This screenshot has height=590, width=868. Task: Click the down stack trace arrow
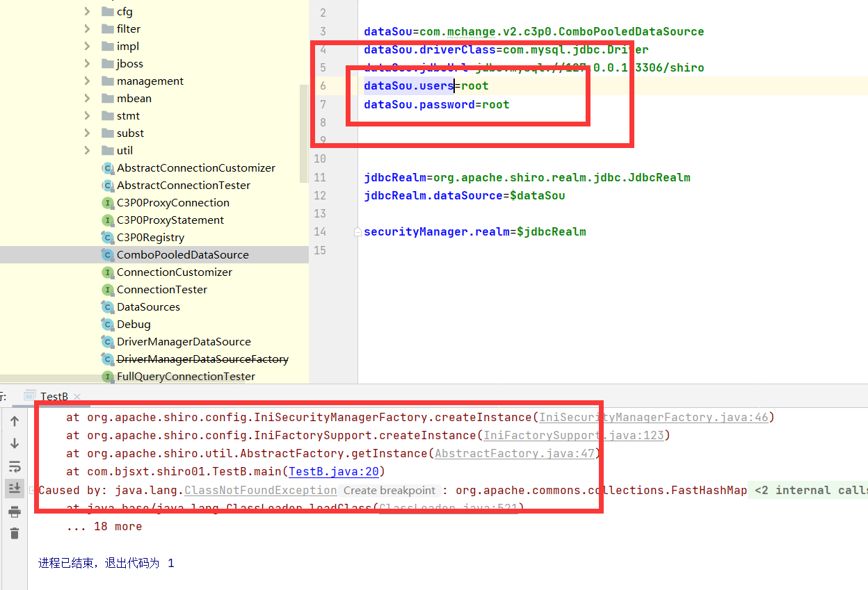[15, 443]
